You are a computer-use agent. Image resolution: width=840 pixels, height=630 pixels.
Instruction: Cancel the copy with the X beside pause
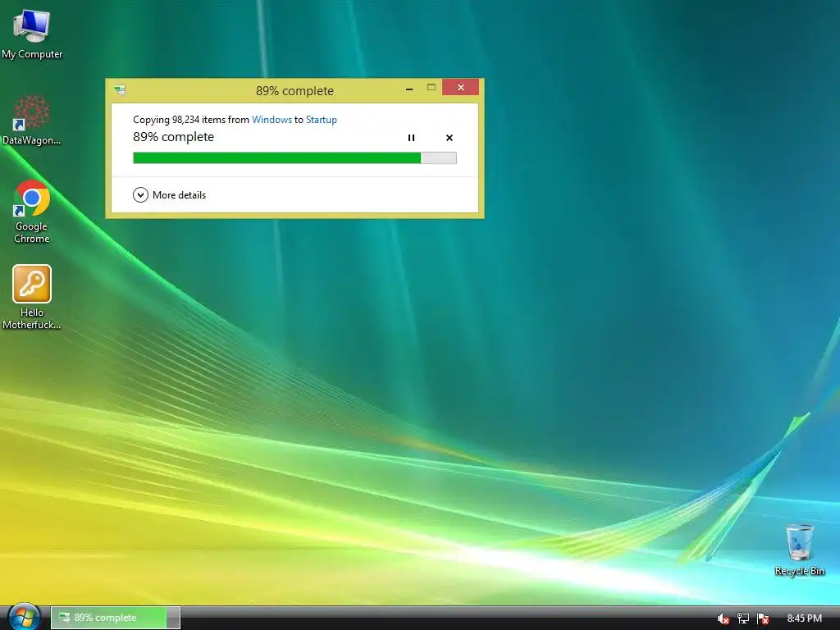(x=450, y=138)
